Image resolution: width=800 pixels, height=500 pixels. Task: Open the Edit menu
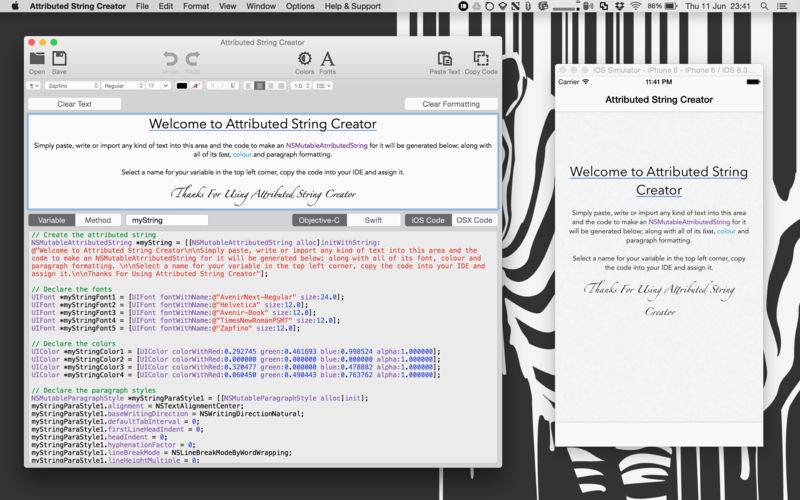pos(165,6)
